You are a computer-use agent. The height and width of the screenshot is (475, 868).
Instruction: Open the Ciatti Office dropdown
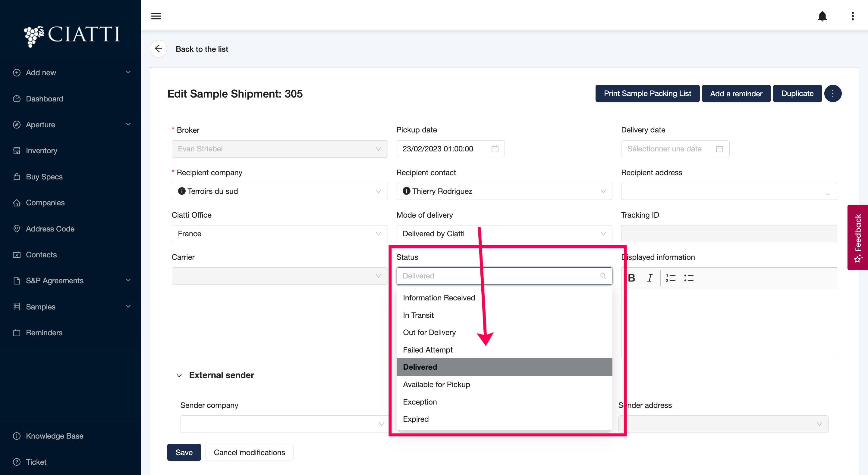pyautogui.click(x=279, y=234)
